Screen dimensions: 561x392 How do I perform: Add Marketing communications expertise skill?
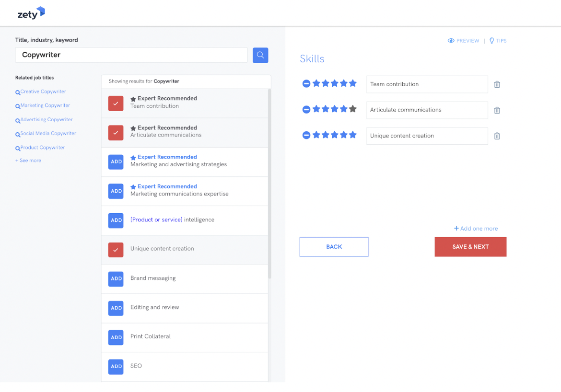[116, 191]
